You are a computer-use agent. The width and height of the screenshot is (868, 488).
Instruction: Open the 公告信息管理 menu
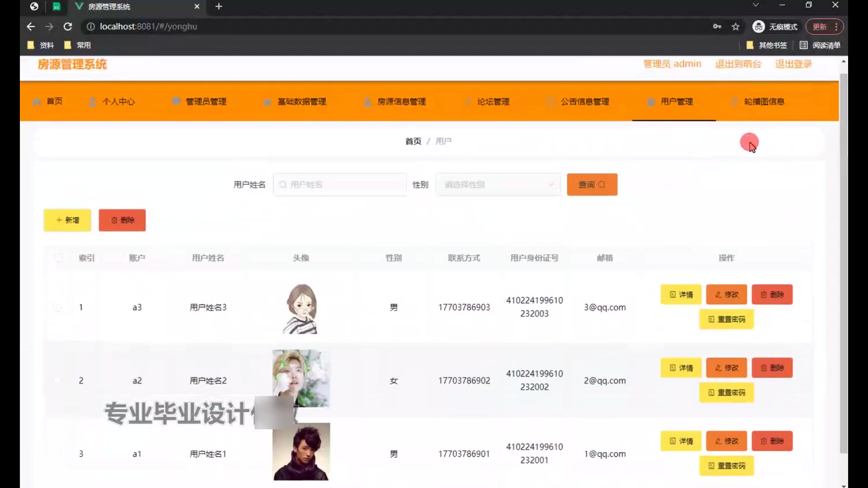click(578, 101)
